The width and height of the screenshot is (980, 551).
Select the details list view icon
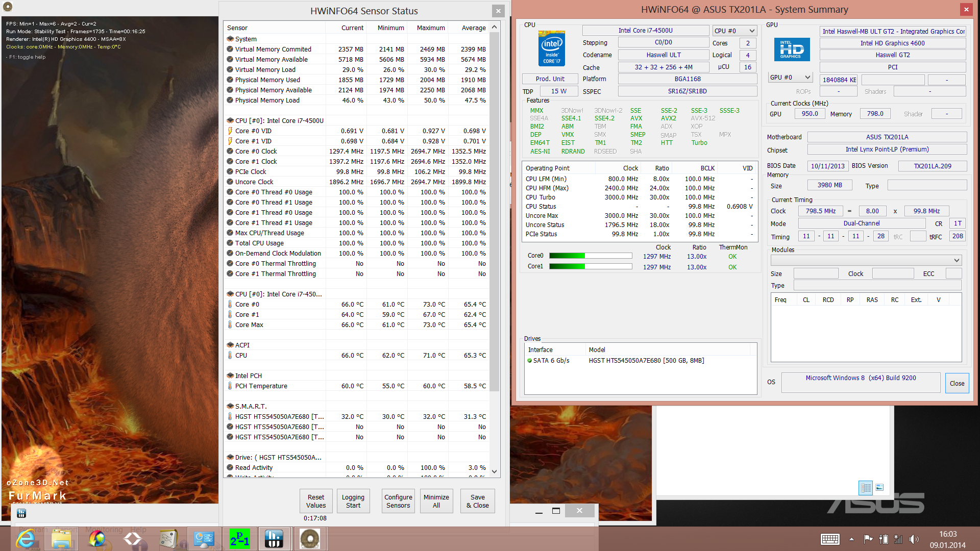coord(866,488)
